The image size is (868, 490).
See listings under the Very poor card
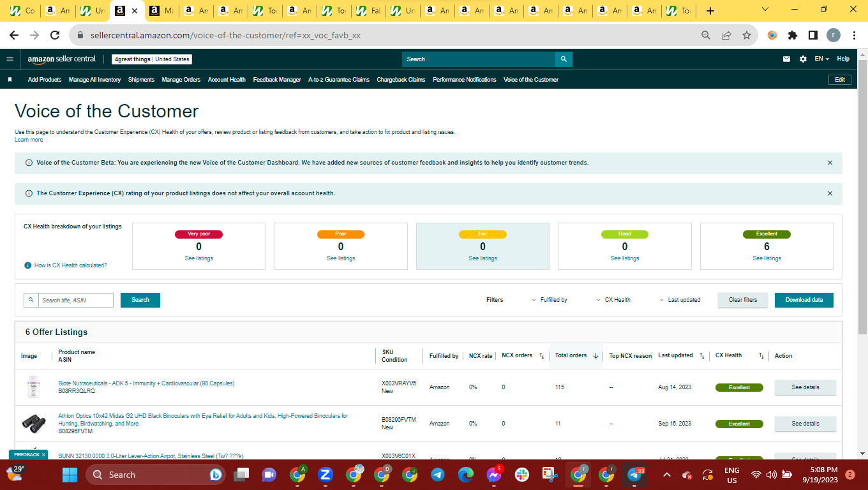(198, 258)
